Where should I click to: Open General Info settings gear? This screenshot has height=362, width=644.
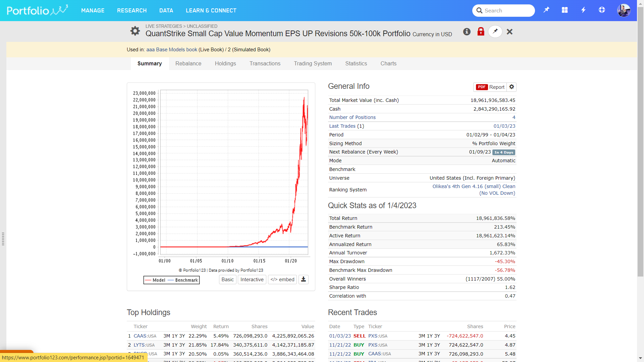point(512,87)
